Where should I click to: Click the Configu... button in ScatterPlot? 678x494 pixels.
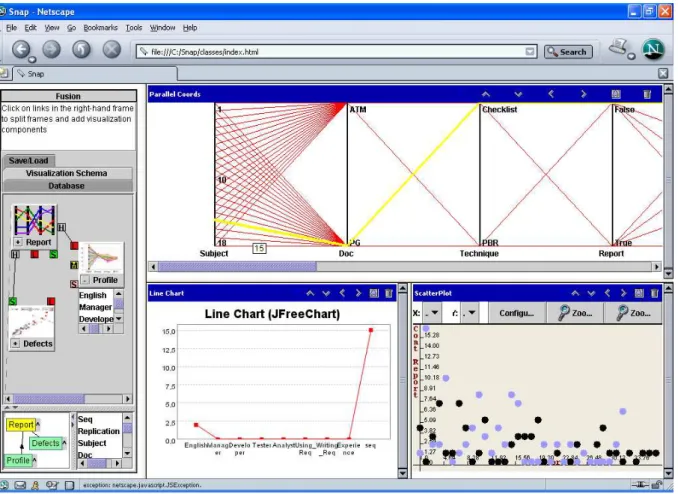(516, 313)
